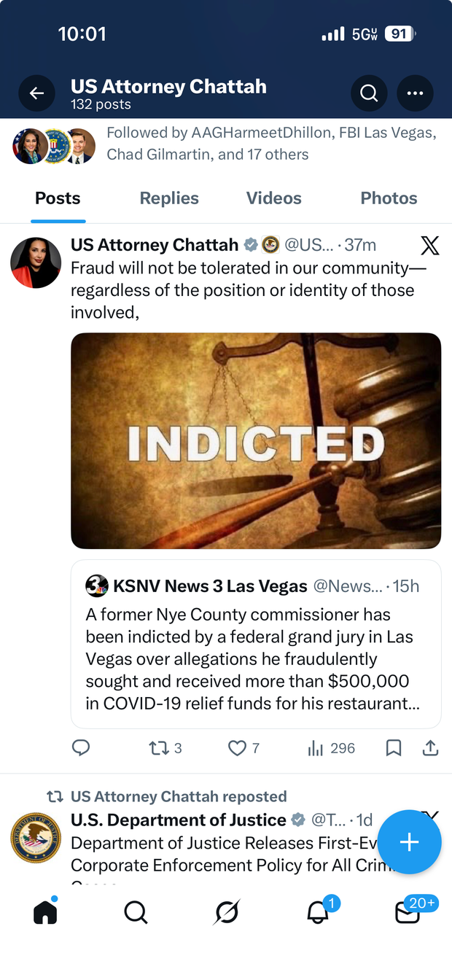Open the three-dot more options menu

[x=415, y=93]
